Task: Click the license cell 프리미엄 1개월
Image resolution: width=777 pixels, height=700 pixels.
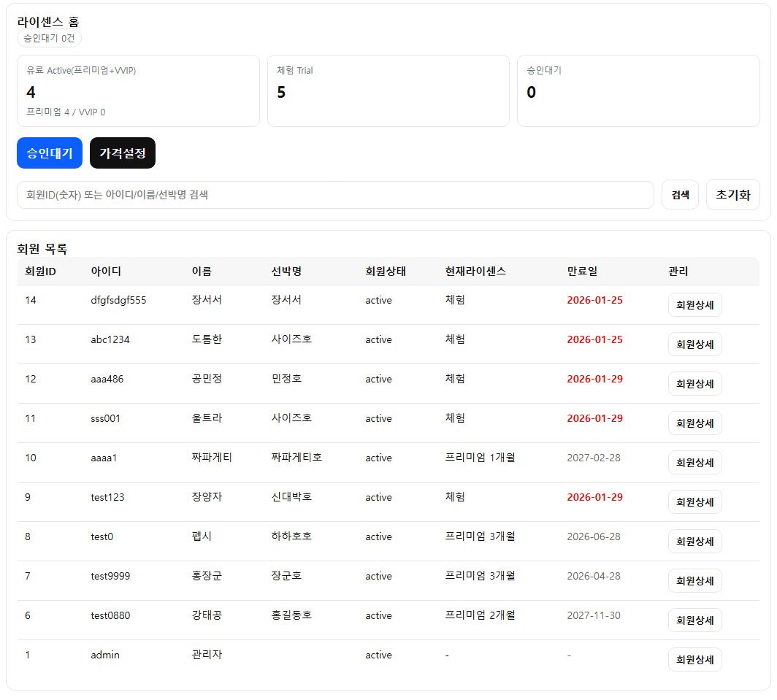Action: [x=481, y=457]
